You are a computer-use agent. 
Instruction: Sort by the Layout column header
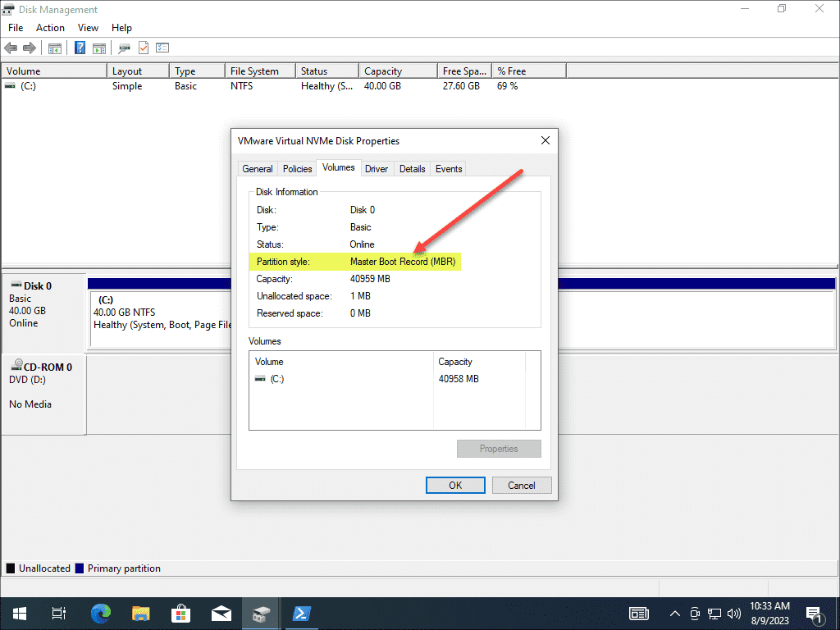(138, 71)
